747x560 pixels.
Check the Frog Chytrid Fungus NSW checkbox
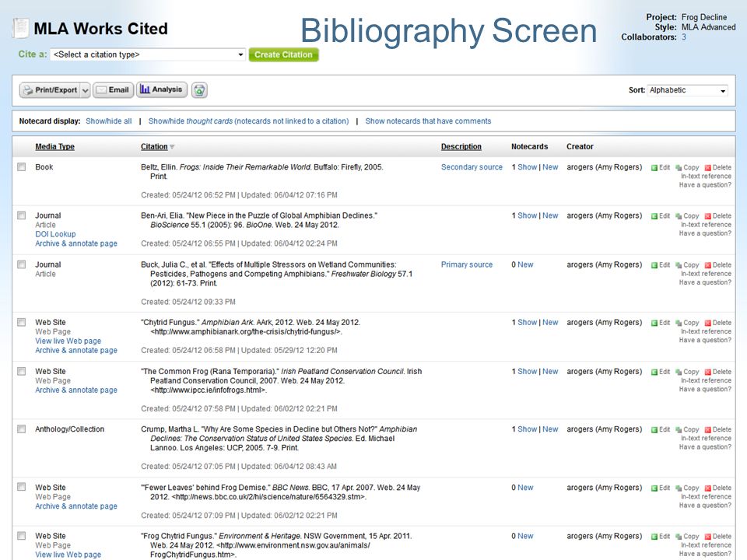[x=22, y=536]
